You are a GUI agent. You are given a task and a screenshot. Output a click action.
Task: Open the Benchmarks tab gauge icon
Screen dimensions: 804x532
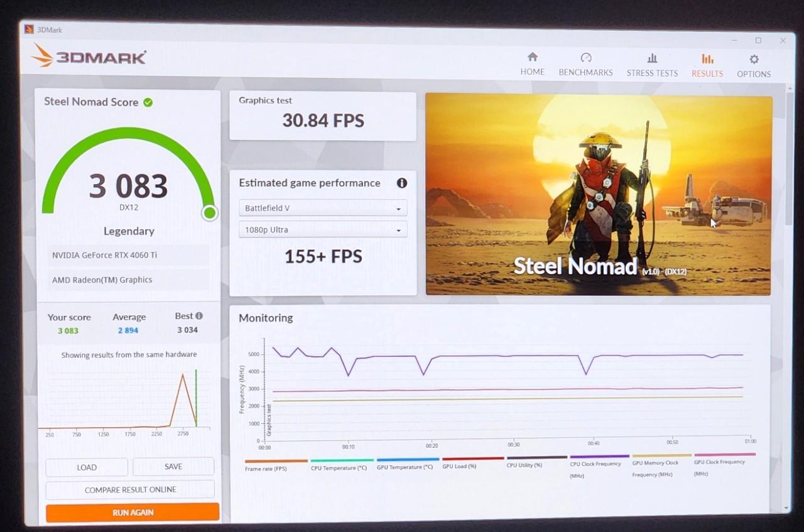[x=586, y=57]
